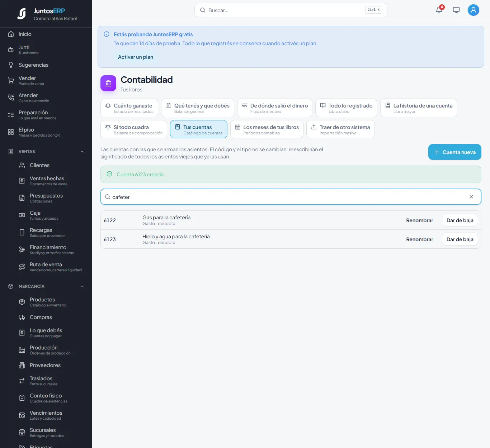Switch to Cuánto ganaste tab
The image size is (490, 448).
(x=129, y=108)
